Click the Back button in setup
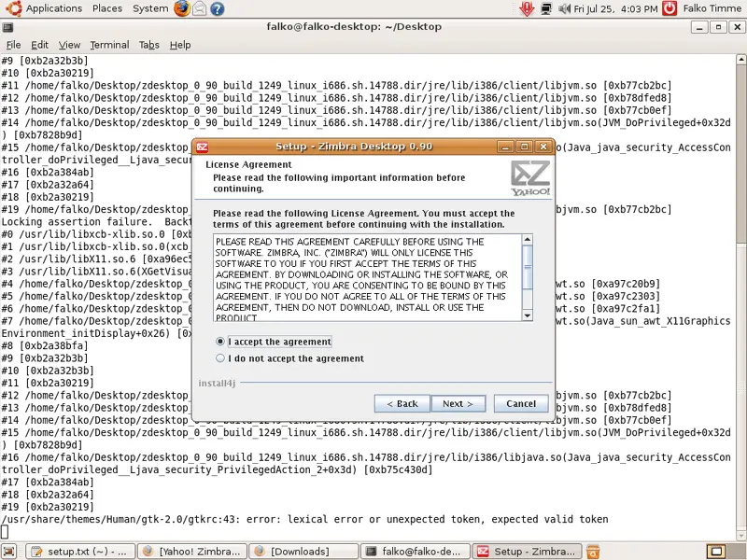The width and height of the screenshot is (747, 560). (402, 404)
